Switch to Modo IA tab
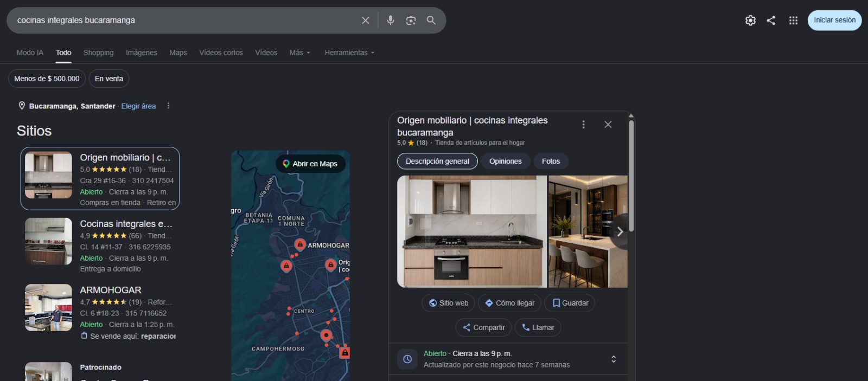Image resolution: width=868 pixels, height=381 pixels. click(x=30, y=53)
